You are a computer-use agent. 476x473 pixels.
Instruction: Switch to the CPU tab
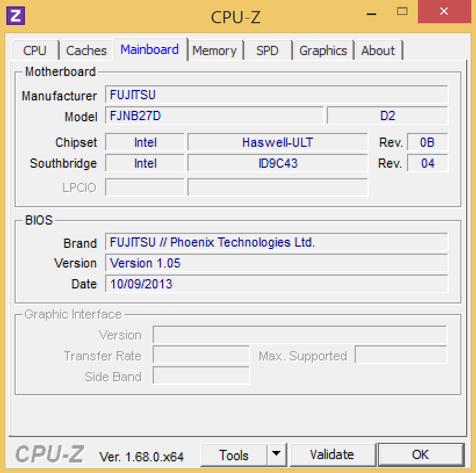coord(35,50)
